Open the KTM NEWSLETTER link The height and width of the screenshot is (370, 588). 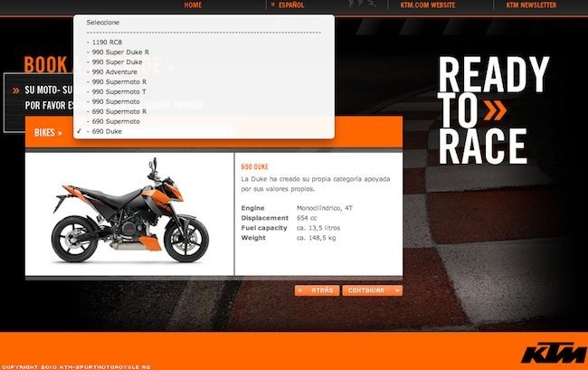(531, 5)
